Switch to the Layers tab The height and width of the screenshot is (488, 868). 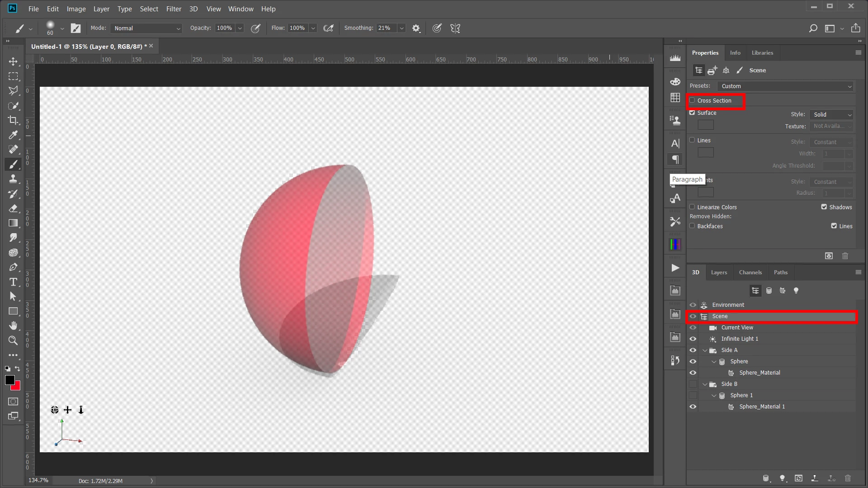click(x=719, y=272)
